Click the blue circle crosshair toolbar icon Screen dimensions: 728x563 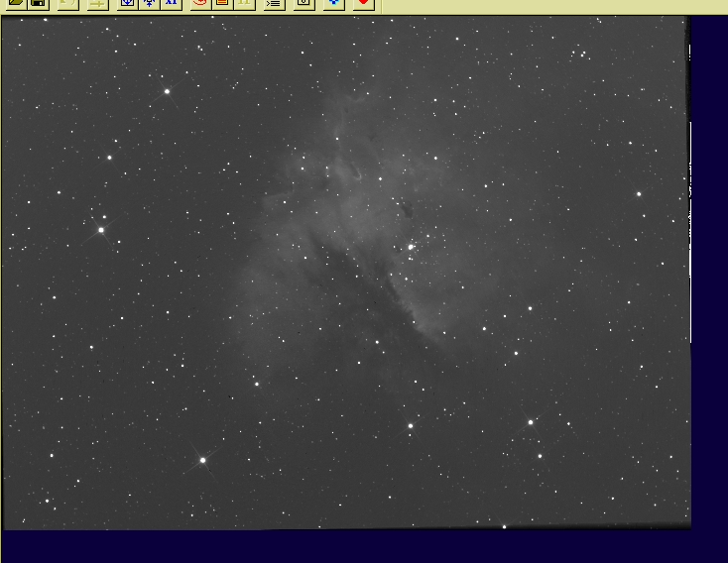click(x=127, y=3)
